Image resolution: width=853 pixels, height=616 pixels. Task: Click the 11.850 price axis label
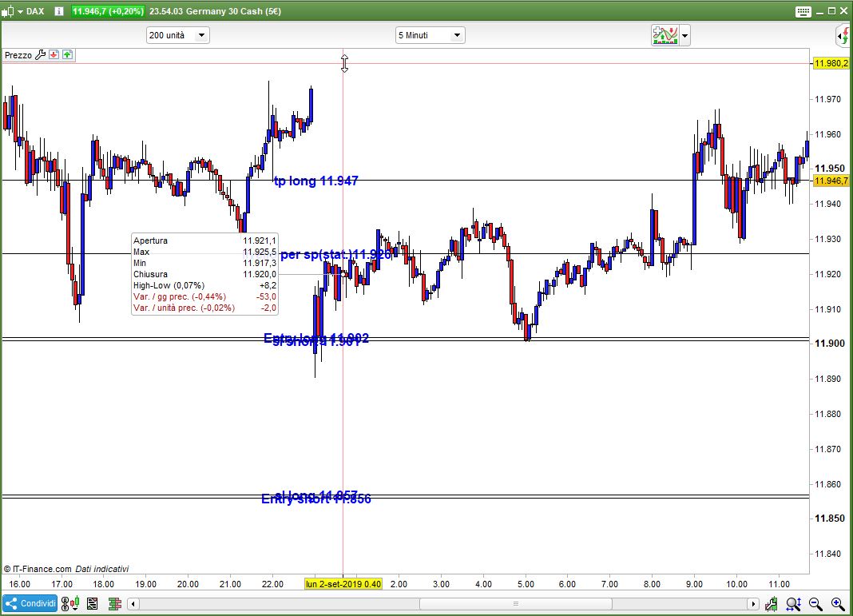click(830, 519)
